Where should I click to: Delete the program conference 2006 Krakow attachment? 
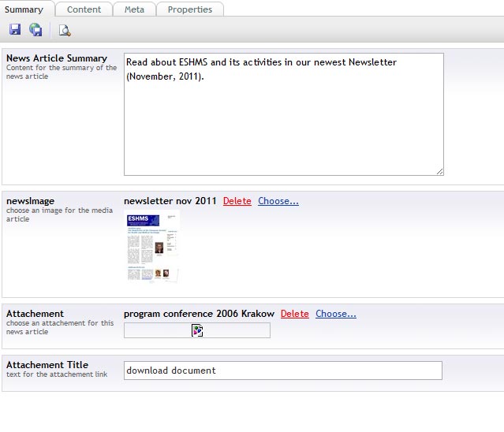[294, 314]
